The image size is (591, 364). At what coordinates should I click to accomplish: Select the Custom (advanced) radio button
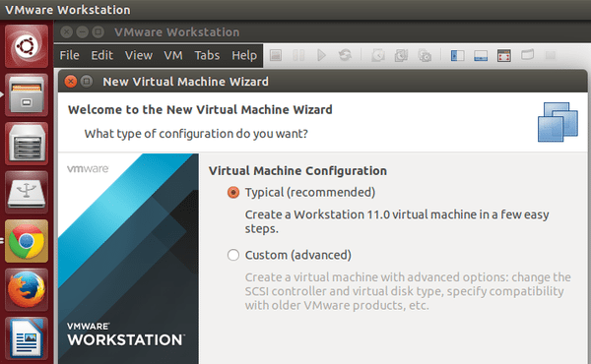pyautogui.click(x=233, y=255)
